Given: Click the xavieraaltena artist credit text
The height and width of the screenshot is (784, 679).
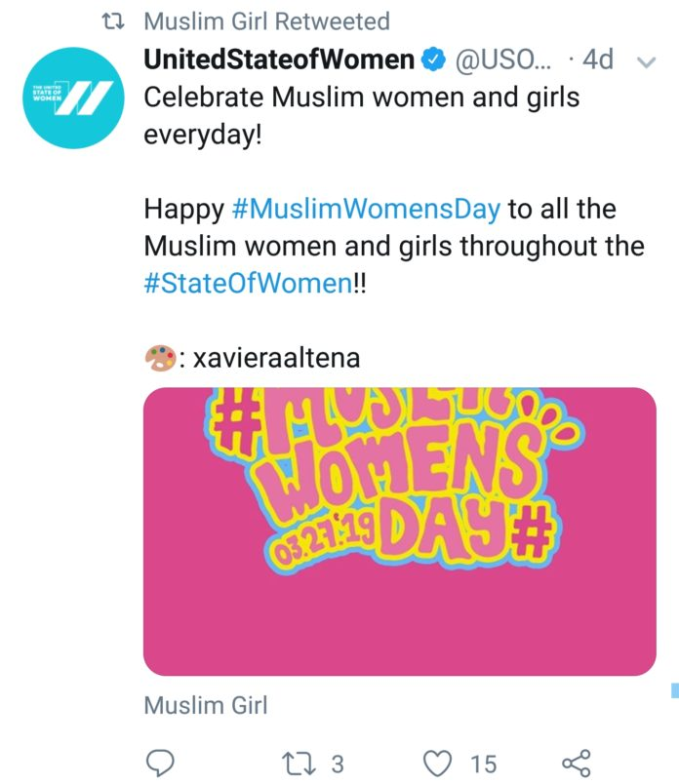Looking at the screenshot, I should click(x=276, y=358).
